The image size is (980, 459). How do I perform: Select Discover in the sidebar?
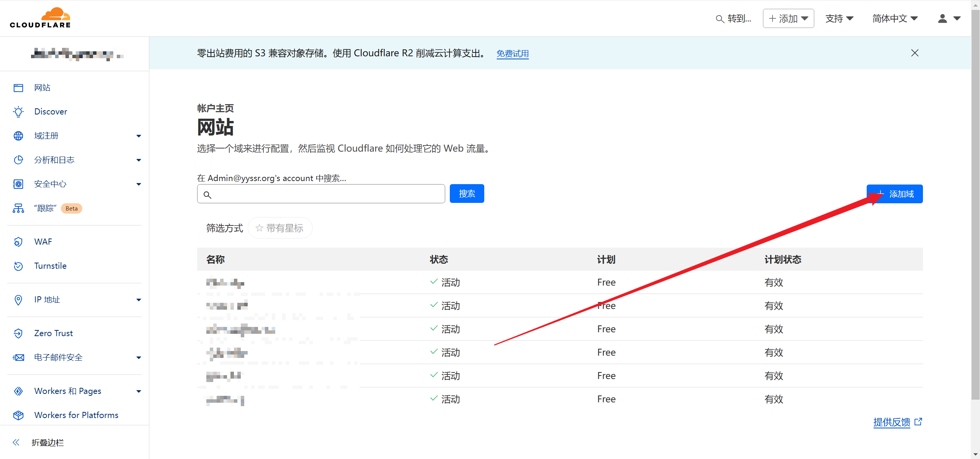pyautogui.click(x=51, y=112)
